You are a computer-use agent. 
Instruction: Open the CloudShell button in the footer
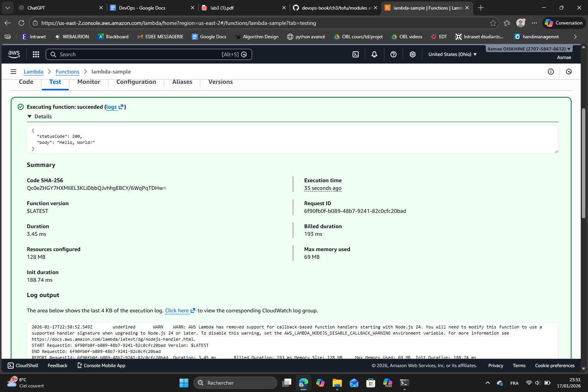pyautogui.click(x=23, y=365)
